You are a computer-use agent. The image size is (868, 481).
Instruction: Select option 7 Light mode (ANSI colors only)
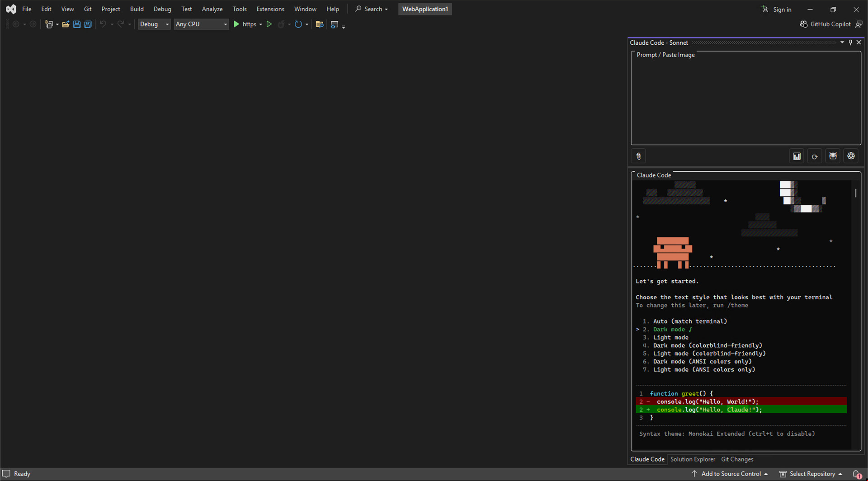point(699,370)
